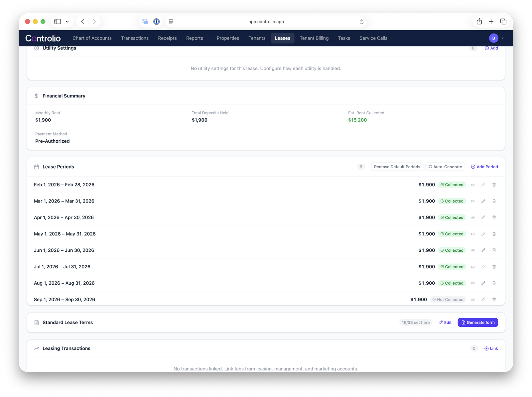
Task: Edit the Jun 1, 2026 lease period
Action: [483, 250]
